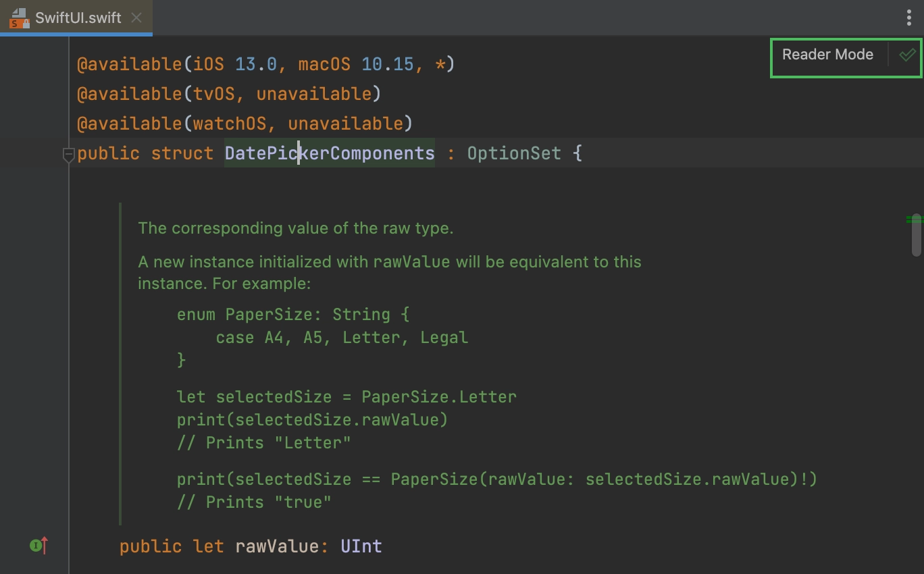Open the editor tabs options menu

[x=910, y=18]
